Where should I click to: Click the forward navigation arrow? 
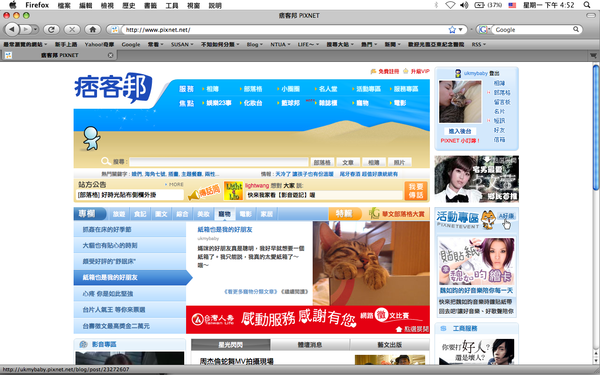pos(26,29)
